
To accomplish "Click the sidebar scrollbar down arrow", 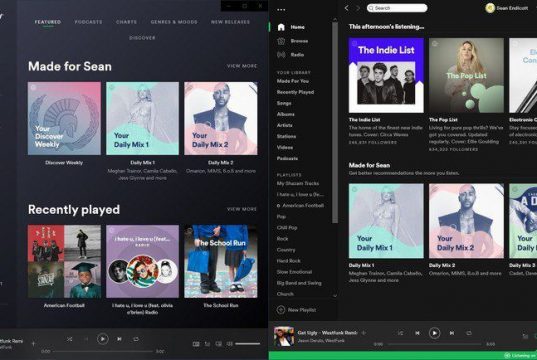I will [x=335, y=296].
